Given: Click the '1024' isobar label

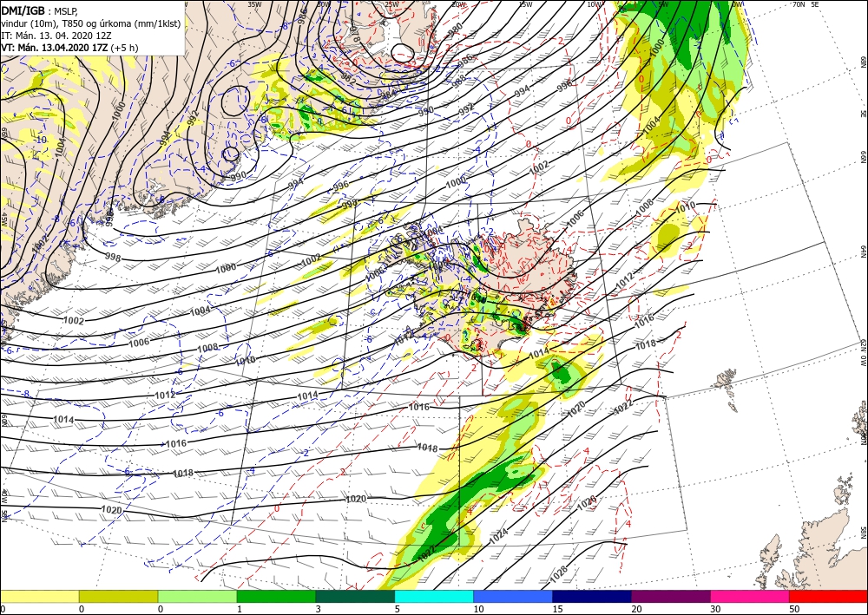Looking at the screenshot, I should (498, 535).
